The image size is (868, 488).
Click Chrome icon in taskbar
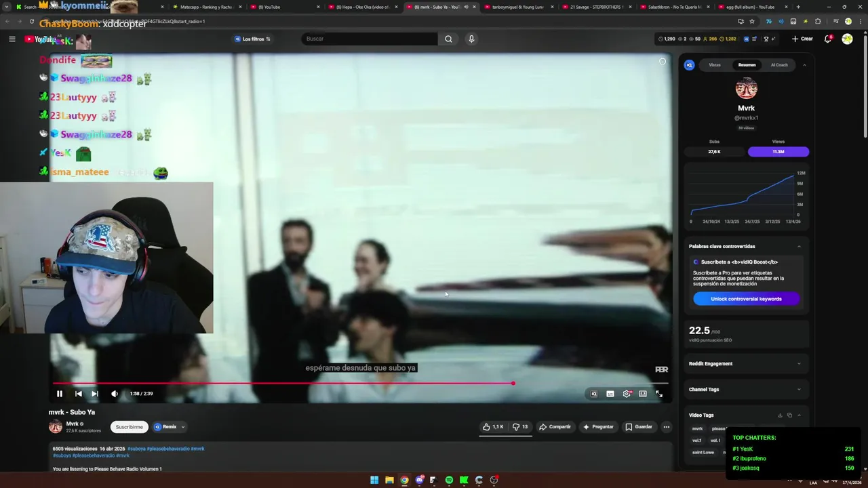coord(404,480)
